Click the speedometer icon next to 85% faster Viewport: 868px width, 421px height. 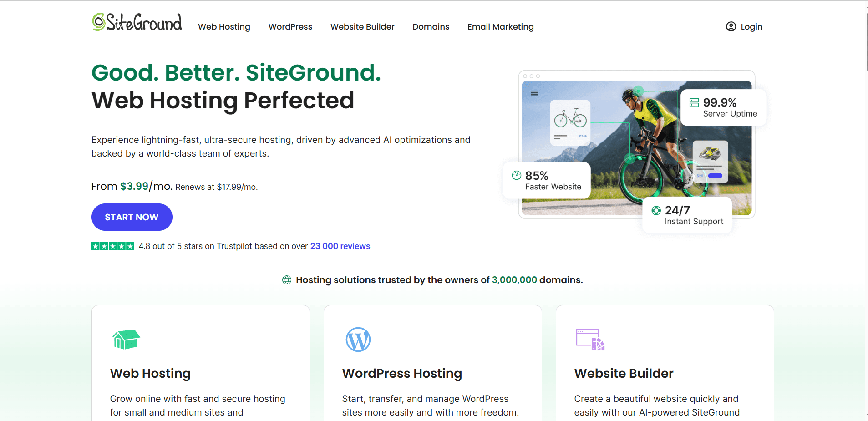(516, 175)
